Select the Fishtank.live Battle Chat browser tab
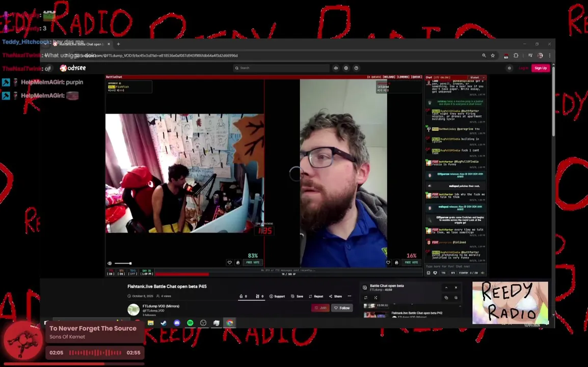The height and width of the screenshot is (367, 588). [x=82, y=44]
